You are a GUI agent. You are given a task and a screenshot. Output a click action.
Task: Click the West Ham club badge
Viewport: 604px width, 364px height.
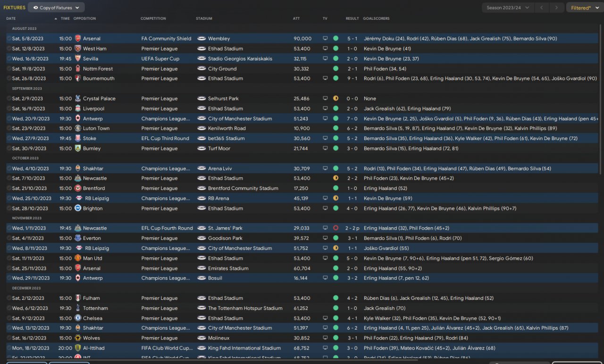[x=78, y=49]
